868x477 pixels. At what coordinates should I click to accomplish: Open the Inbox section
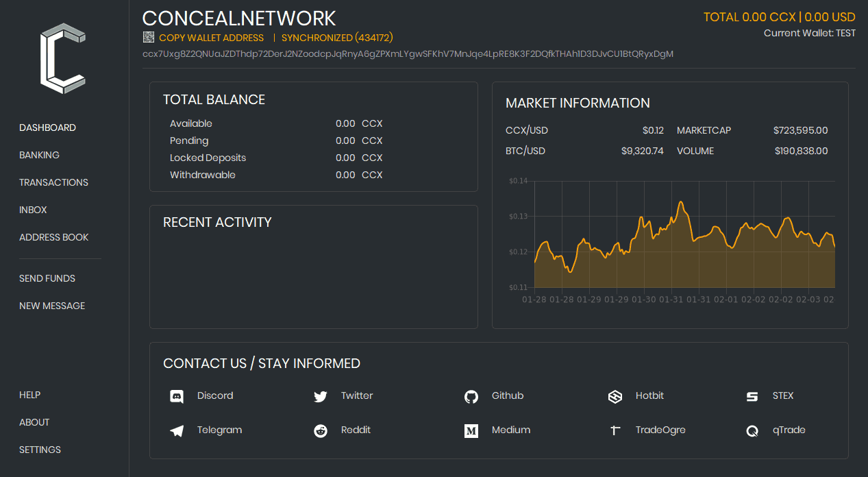point(33,210)
